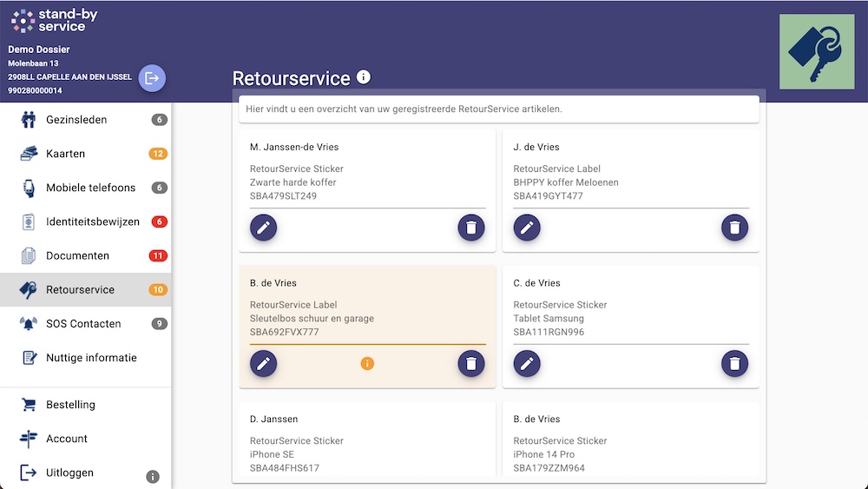Viewport: 868px width, 489px height.
Task: Click the Gezinsleden count badge 6
Action: 160,120
